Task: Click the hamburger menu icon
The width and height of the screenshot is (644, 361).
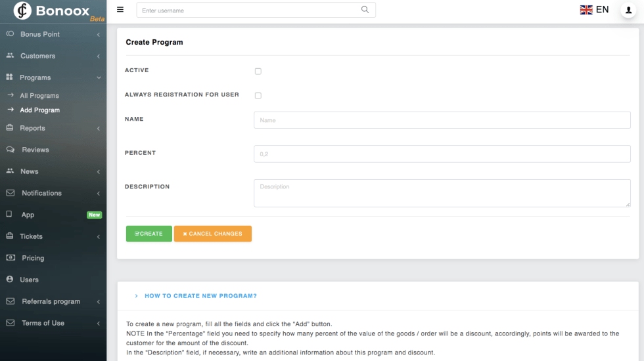Action: point(120,10)
